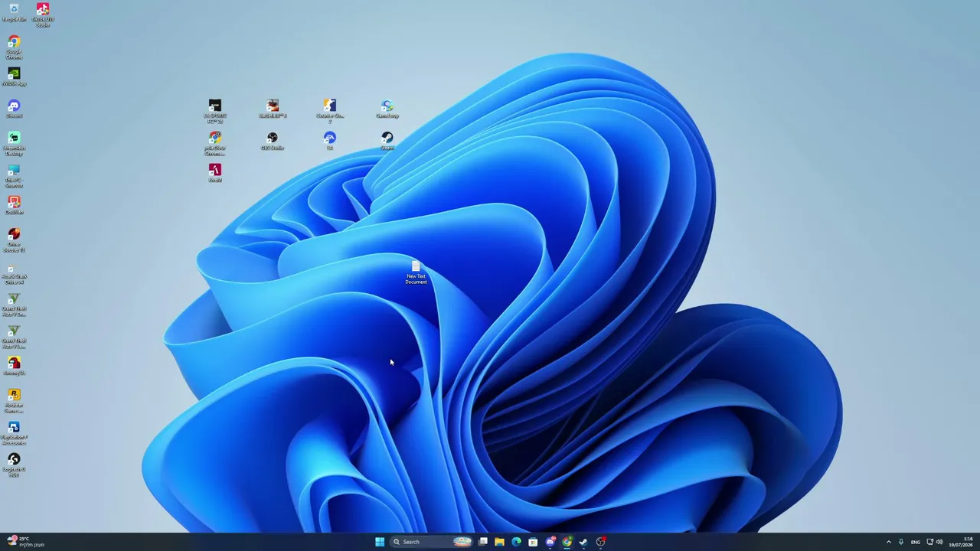The width and height of the screenshot is (980, 551).
Task: Select the Streamlabs Desktop shortcut
Action: (x=14, y=143)
